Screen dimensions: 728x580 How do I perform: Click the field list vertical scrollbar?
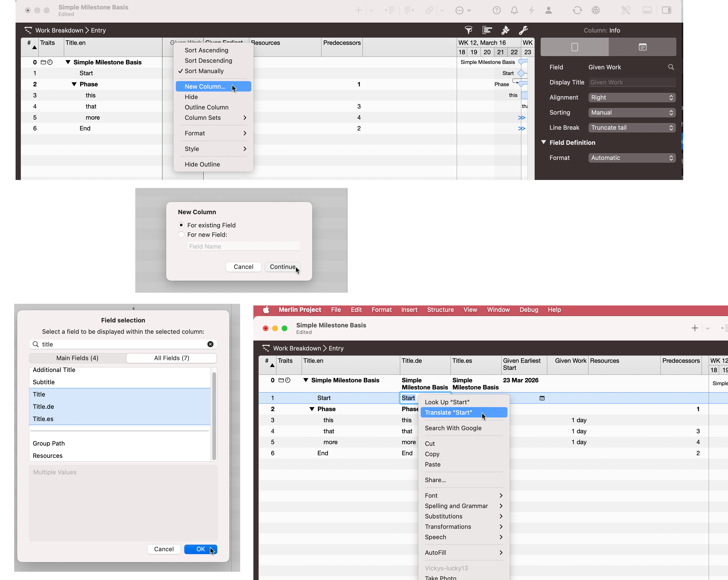point(214,416)
